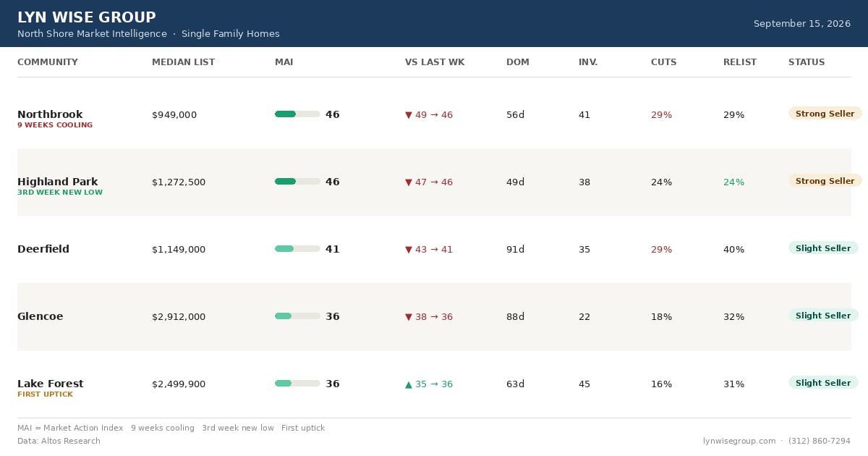Click Deerfield's red down-arrow trend indicator
This screenshot has height=456, width=868.
coord(409,250)
